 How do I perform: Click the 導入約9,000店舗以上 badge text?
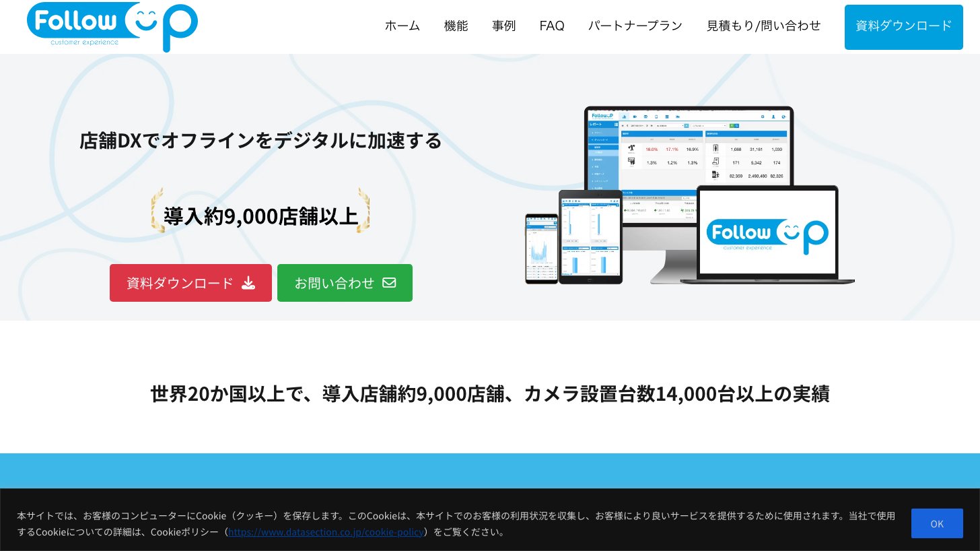click(x=261, y=216)
